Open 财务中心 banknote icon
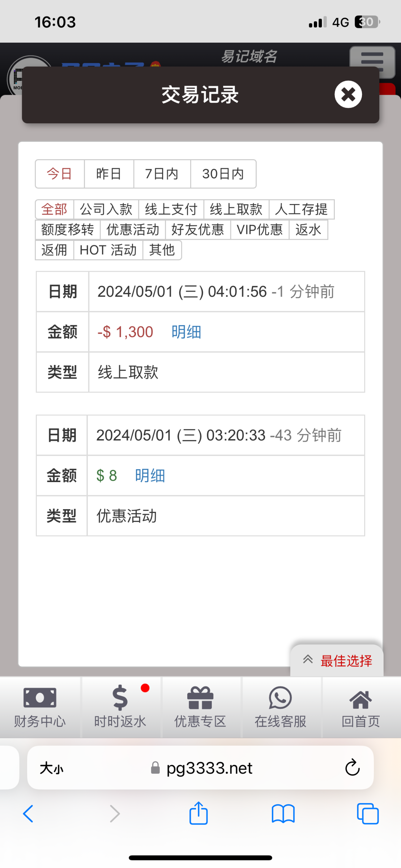The width and height of the screenshot is (401, 868). point(40,697)
